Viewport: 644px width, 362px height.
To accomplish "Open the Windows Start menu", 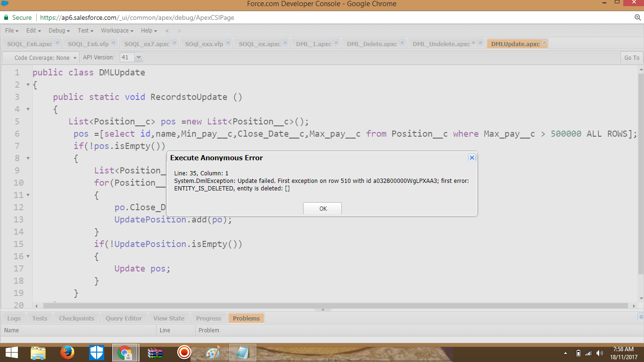I will pyautogui.click(x=11, y=353).
